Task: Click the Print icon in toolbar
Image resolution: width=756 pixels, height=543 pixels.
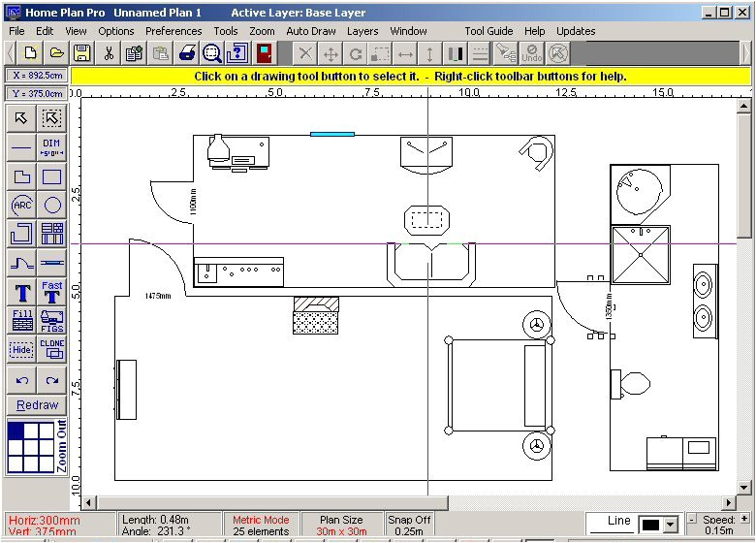Action: tap(187, 53)
